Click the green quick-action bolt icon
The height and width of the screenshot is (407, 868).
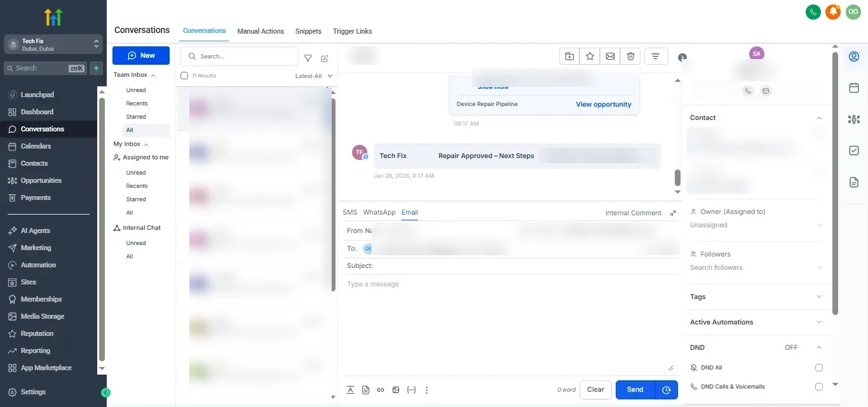tap(96, 68)
